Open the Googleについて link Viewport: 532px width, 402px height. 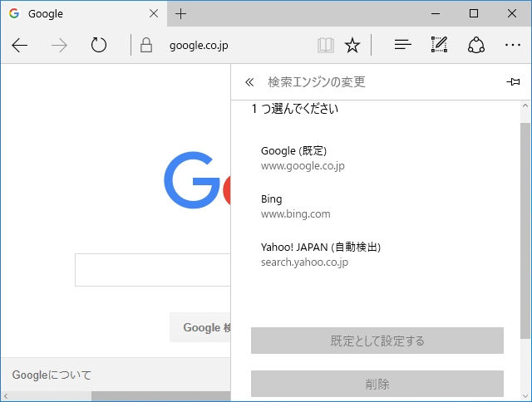[x=52, y=375]
